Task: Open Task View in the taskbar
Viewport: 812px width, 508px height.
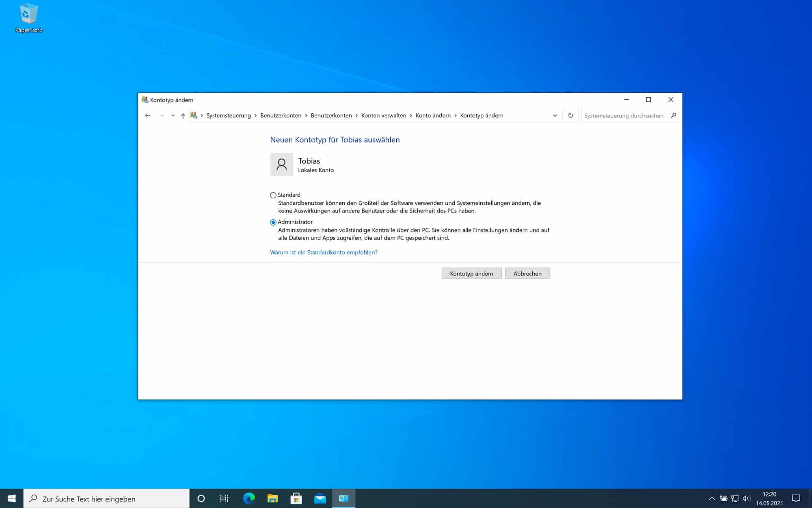Action: 224,498
